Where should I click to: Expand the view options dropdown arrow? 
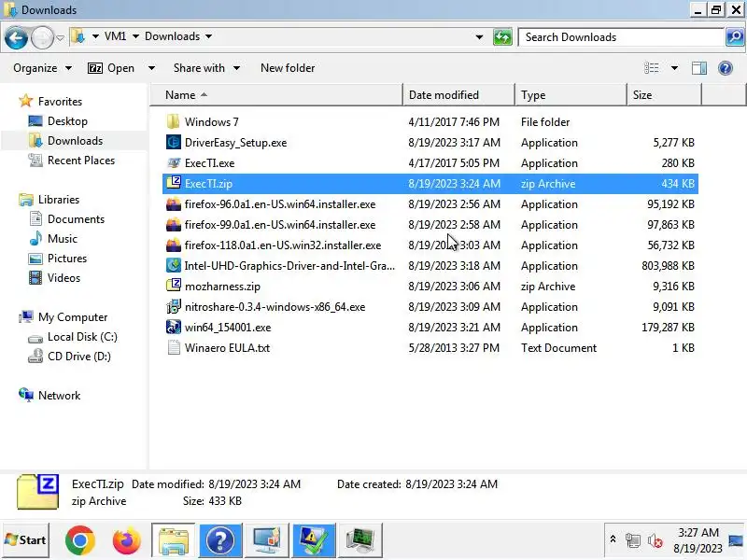(x=674, y=68)
